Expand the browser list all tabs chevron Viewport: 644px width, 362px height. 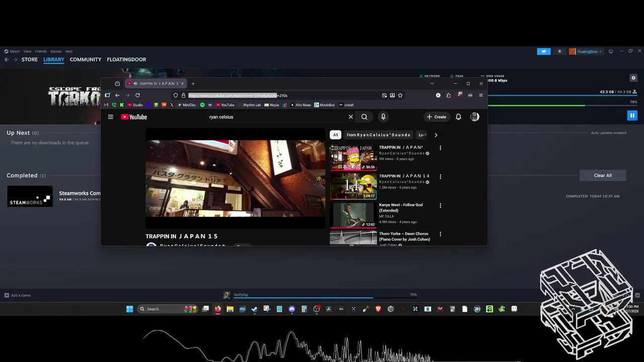pos(432,83)
